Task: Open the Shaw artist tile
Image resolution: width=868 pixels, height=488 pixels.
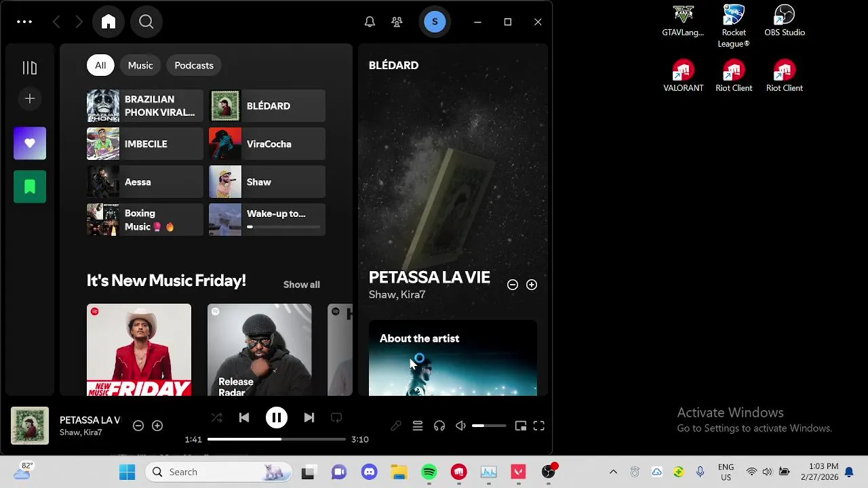Action: [x=267, y=182]
